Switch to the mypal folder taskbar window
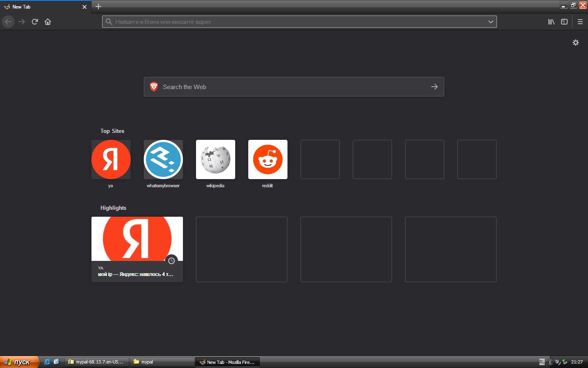This screenshot has height=368, width=588. pyautogui.click(x=162, y=362)
